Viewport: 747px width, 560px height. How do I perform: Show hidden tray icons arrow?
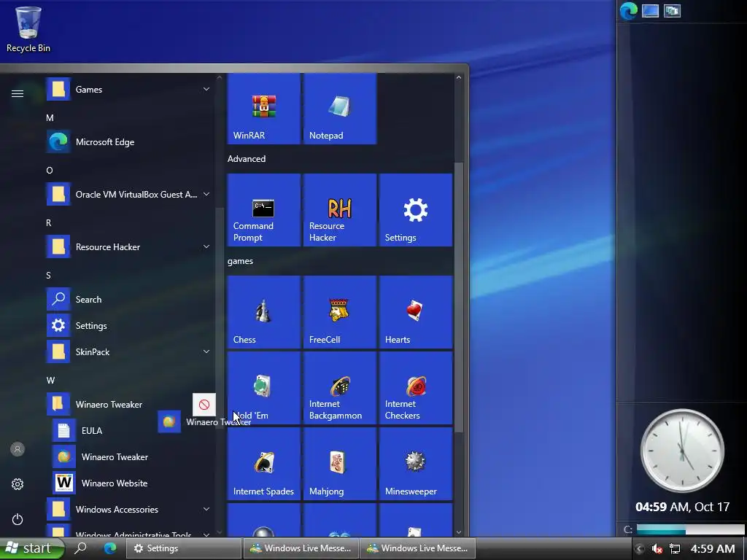[x=640, y=548]
